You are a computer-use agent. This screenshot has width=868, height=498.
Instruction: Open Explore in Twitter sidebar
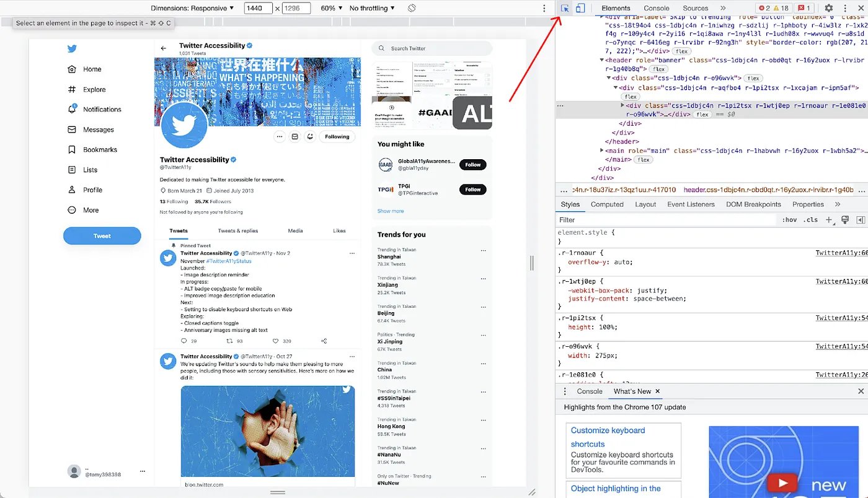[87, 89]
